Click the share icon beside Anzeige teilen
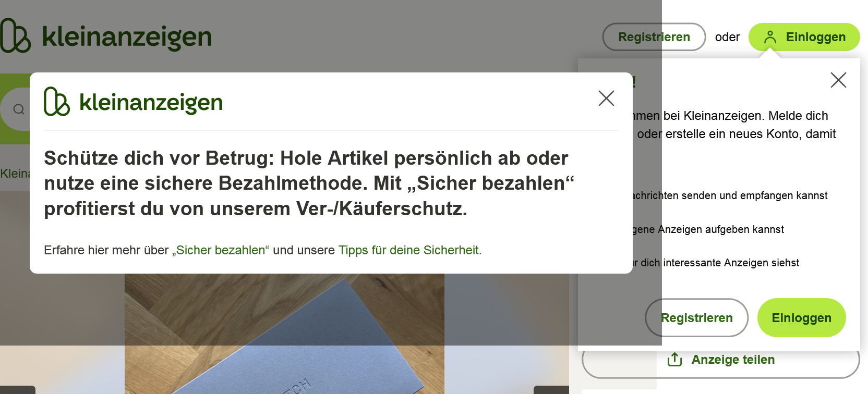Viewport: 868px width, 394px height. (674, 360)
